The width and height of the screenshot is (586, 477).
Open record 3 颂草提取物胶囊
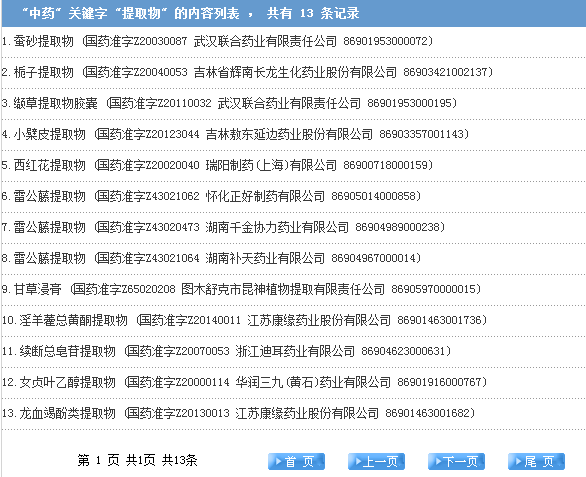click(x=229, y=103)
